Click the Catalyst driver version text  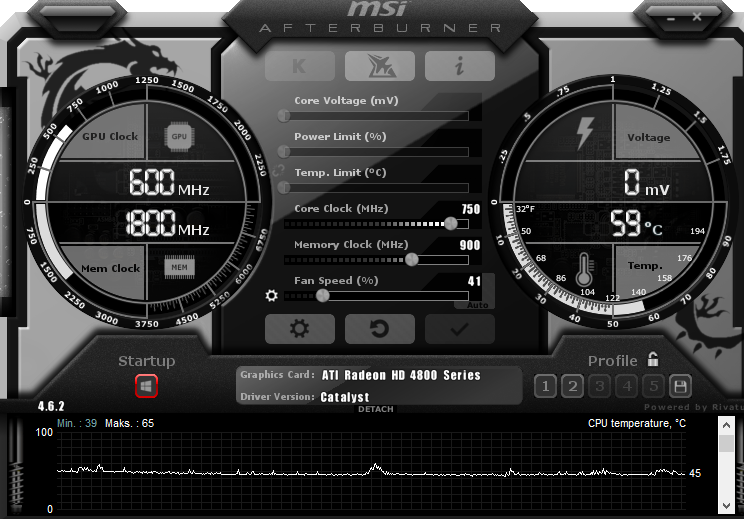344,397
